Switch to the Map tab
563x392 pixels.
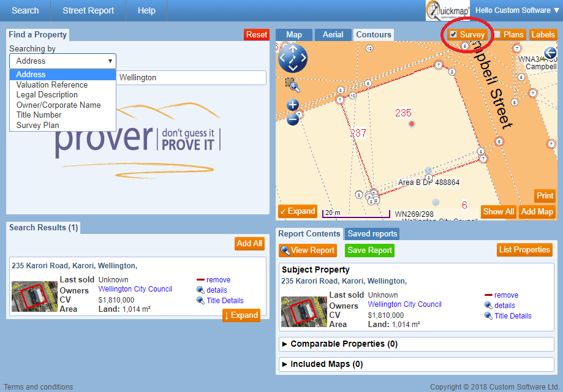coord(294,35)
